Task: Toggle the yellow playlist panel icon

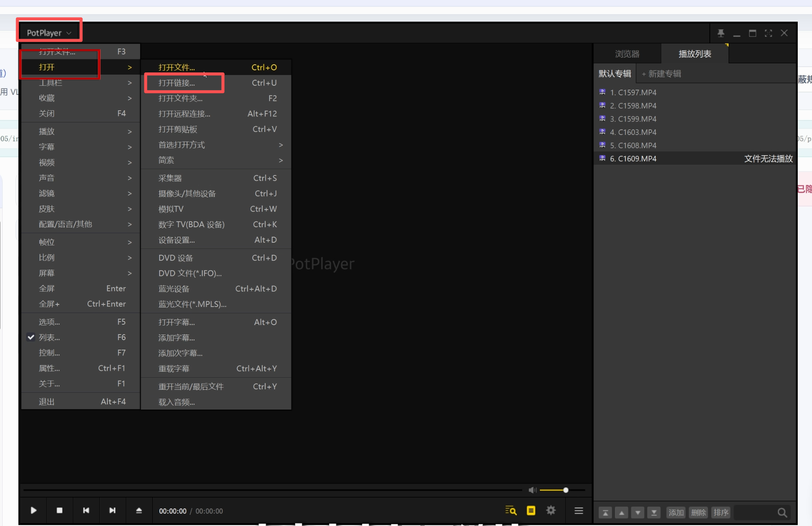Action: click(531, 510)
